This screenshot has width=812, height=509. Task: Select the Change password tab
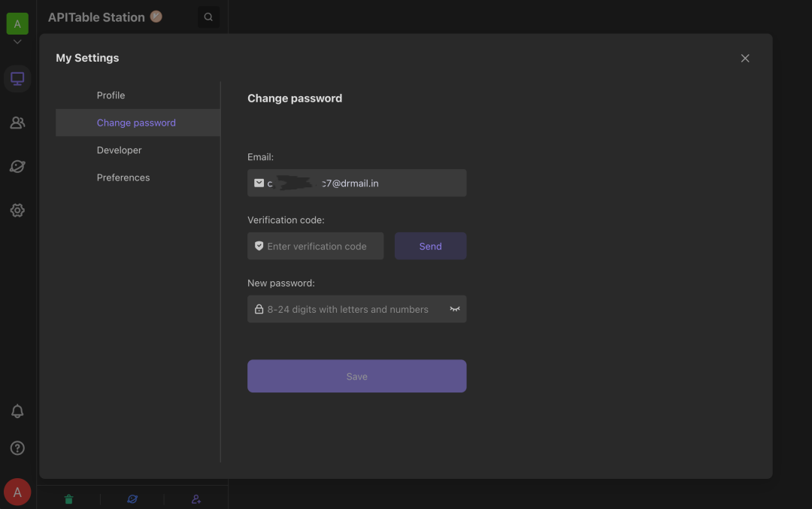138,123
